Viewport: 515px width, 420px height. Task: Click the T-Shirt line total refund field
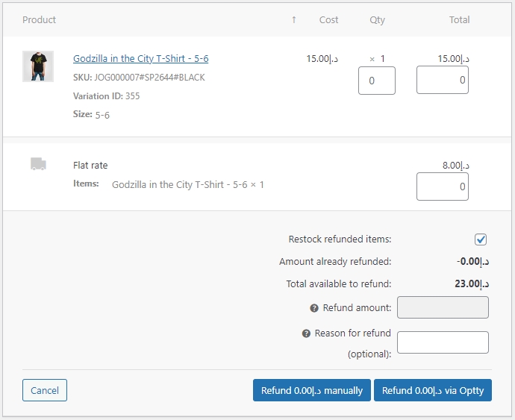point(442,81)
